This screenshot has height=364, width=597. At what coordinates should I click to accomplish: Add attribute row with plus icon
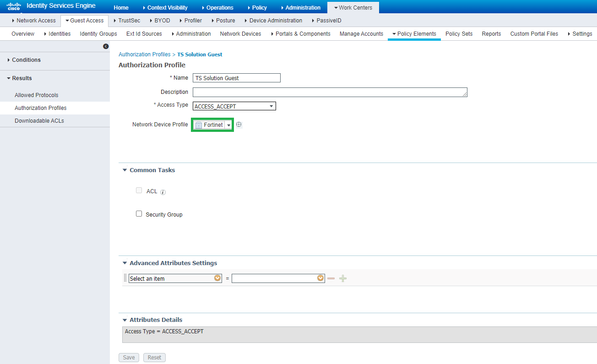343,278
